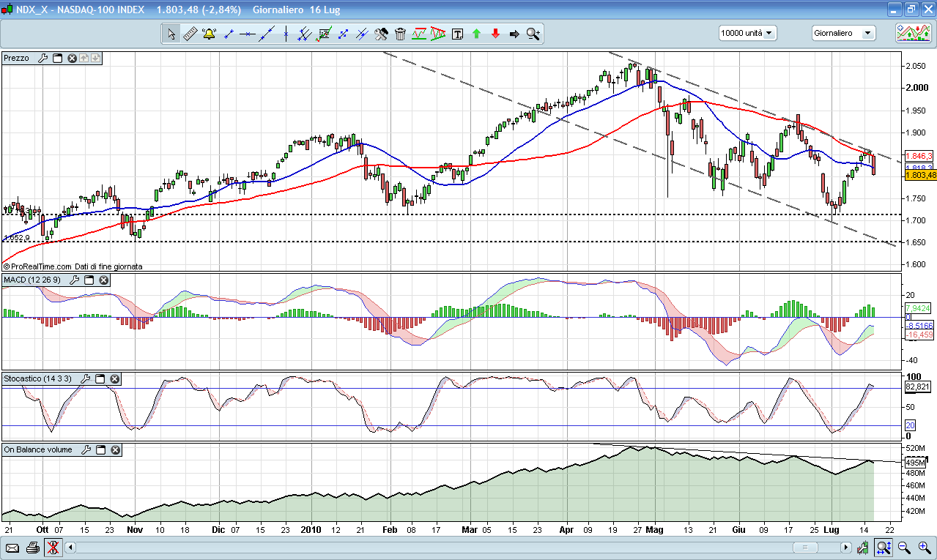Click the print button at bottom left
The width and height of the screenshot is (937, 560).
tap(32, 547)
